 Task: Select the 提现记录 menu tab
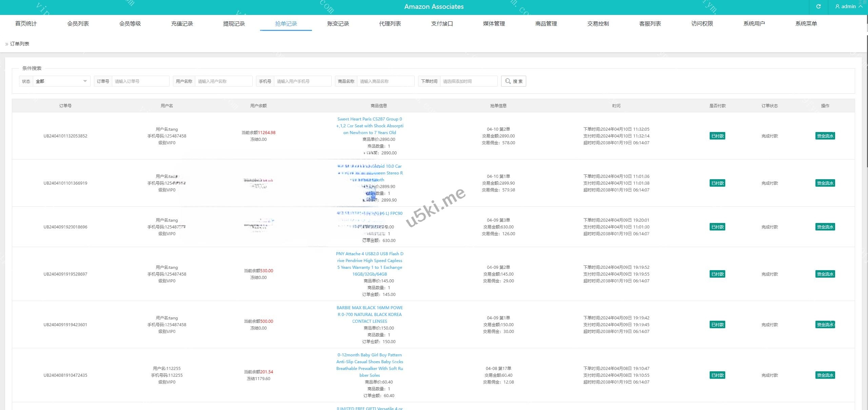(234, 23)
